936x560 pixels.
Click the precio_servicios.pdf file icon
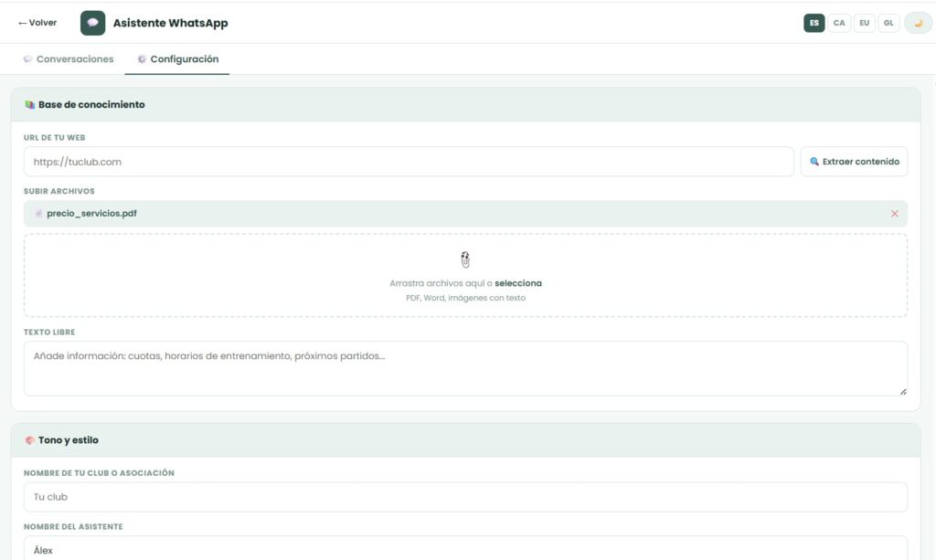38,214
